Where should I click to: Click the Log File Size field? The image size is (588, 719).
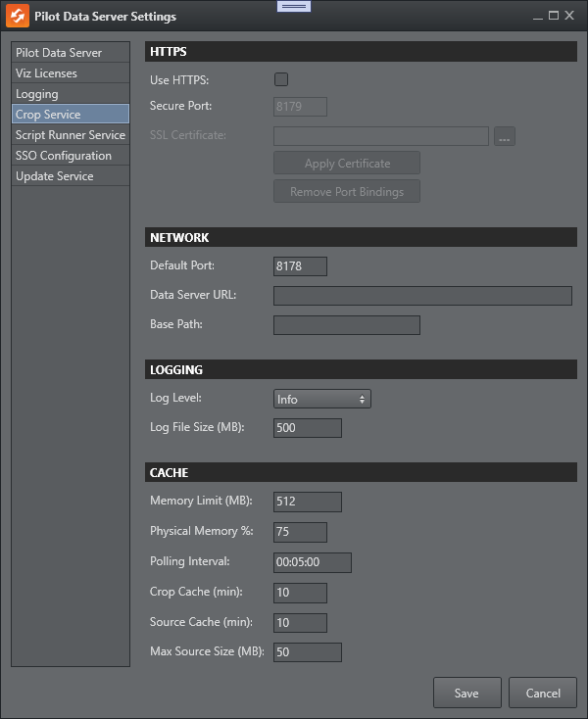[307, 428]
